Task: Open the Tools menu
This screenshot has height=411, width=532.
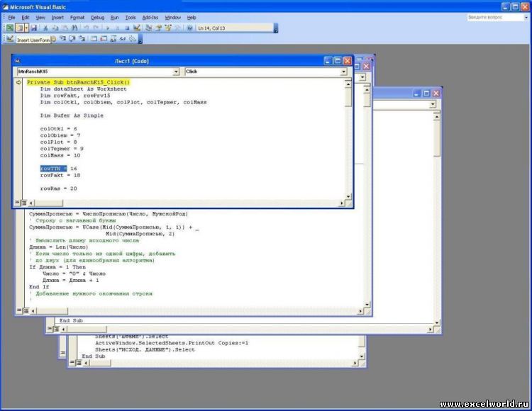Action: (x=131, y=16)
